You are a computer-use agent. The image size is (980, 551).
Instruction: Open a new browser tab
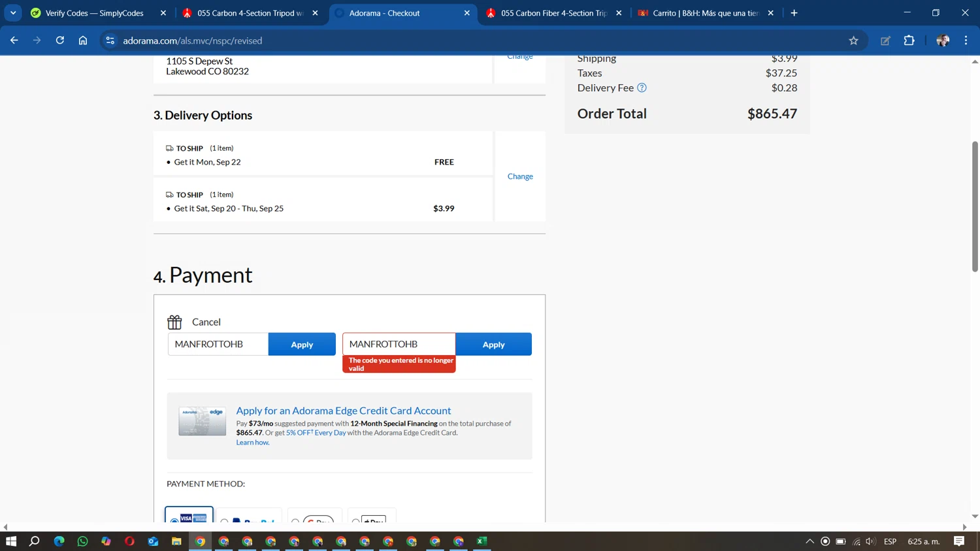point(794,13)
